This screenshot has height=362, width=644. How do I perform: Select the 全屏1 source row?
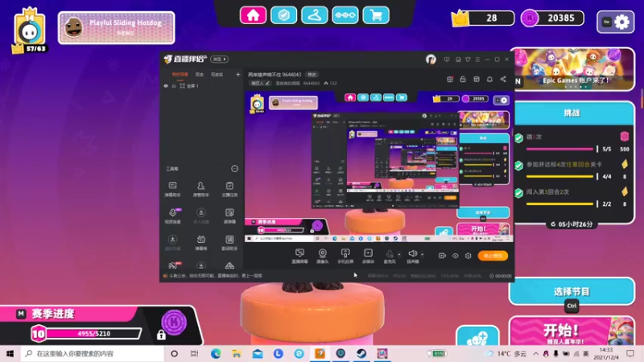point(202,86)
